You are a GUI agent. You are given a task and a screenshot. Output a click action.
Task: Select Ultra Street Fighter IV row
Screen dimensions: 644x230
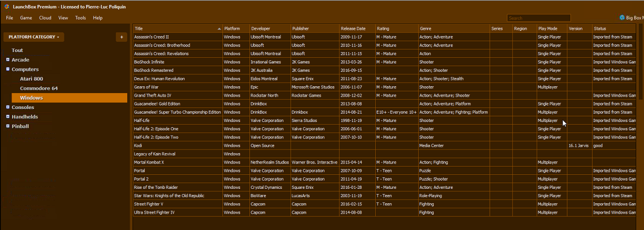coord(384,212)
